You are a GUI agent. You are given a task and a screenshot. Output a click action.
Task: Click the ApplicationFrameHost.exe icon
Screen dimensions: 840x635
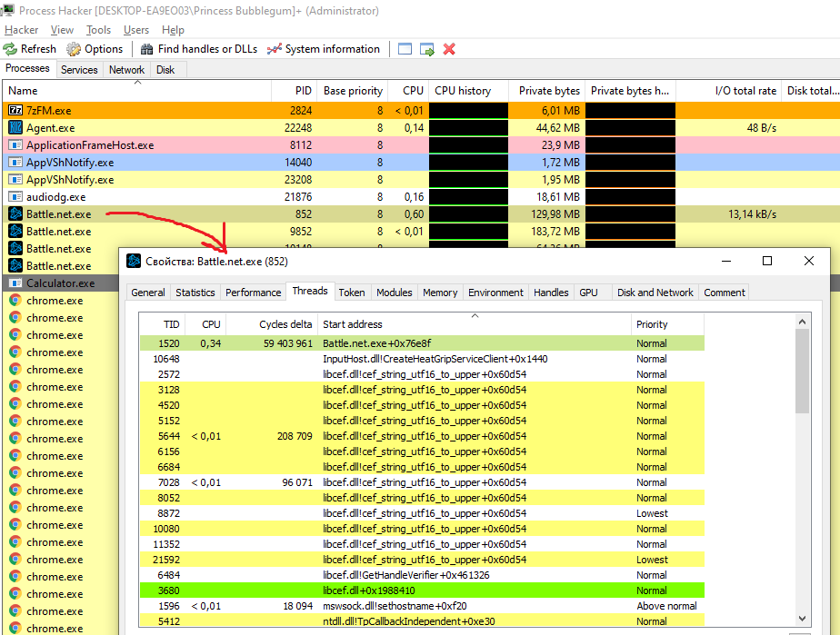[x=15, y=145]
